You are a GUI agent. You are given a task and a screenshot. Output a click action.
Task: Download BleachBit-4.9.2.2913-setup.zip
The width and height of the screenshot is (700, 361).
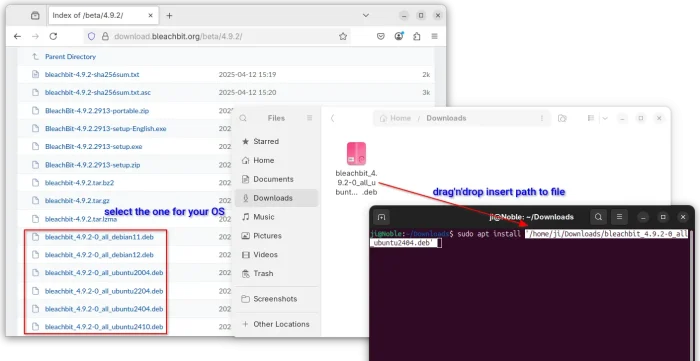pos(92,165)
